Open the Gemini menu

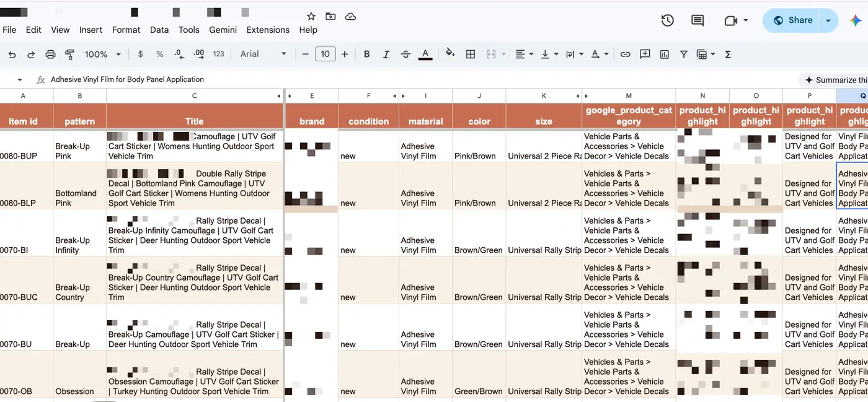coord(223,30)
